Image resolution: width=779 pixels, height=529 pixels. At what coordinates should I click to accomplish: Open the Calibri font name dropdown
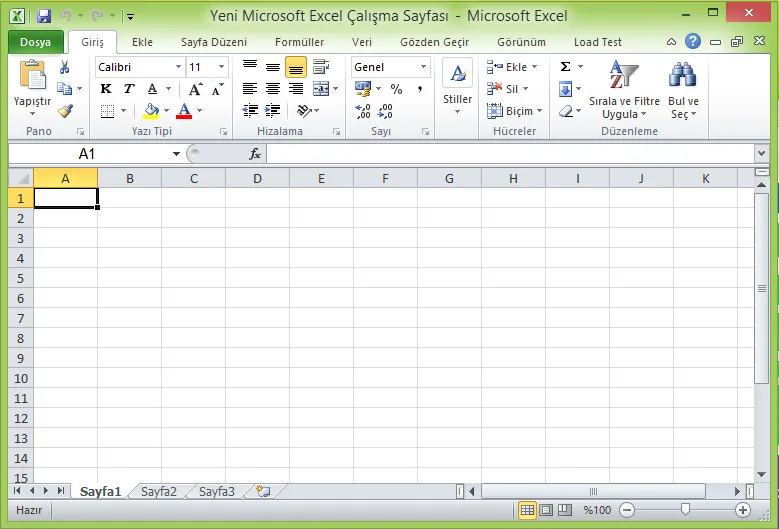pyautogui.click(x=178, y=67)
